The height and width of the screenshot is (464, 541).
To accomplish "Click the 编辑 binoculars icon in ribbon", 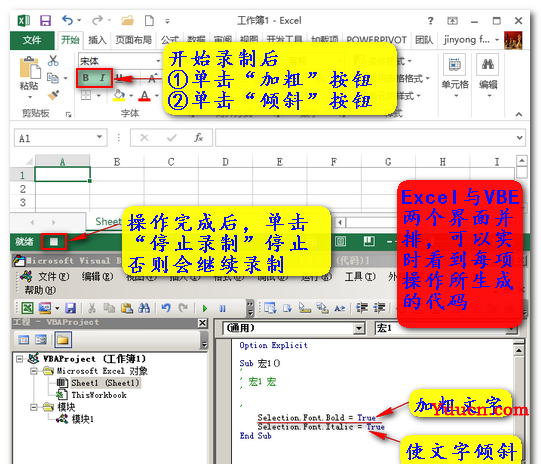I will click(488, 64).
